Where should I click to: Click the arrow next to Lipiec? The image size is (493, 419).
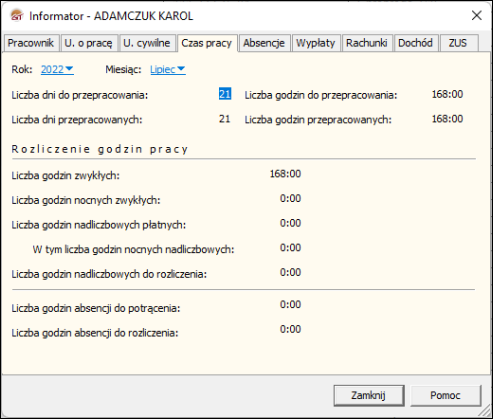pos(181,68)
